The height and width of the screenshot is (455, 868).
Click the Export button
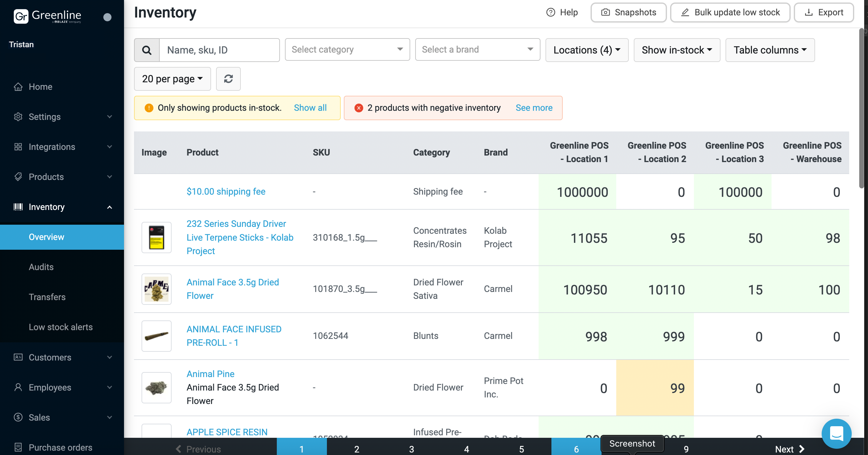(x=824, y=13)
